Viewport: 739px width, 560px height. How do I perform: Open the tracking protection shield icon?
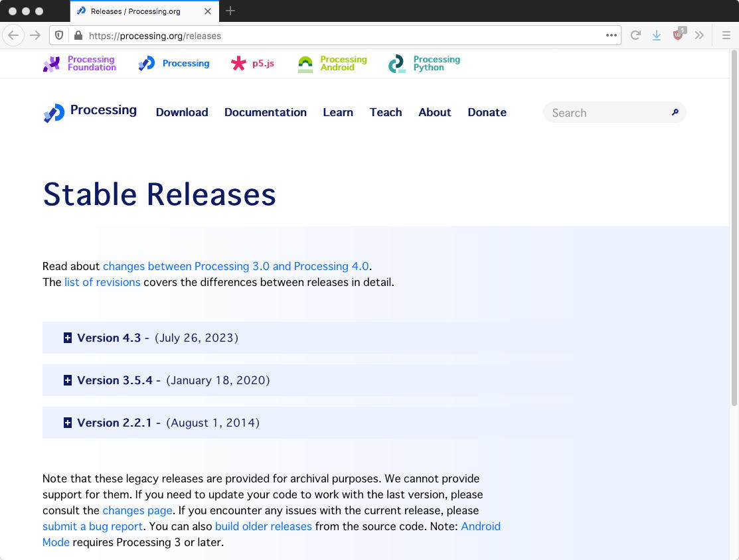(x=59, y=35)
